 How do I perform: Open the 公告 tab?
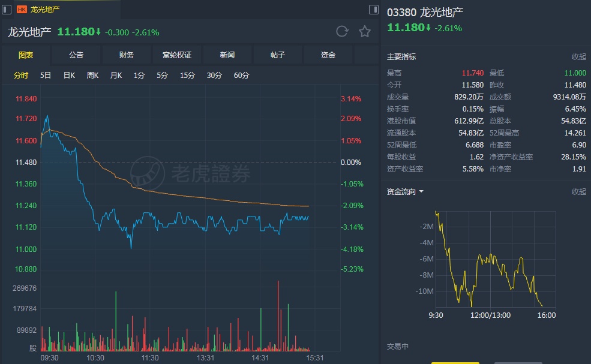click(x=76, y=55)
